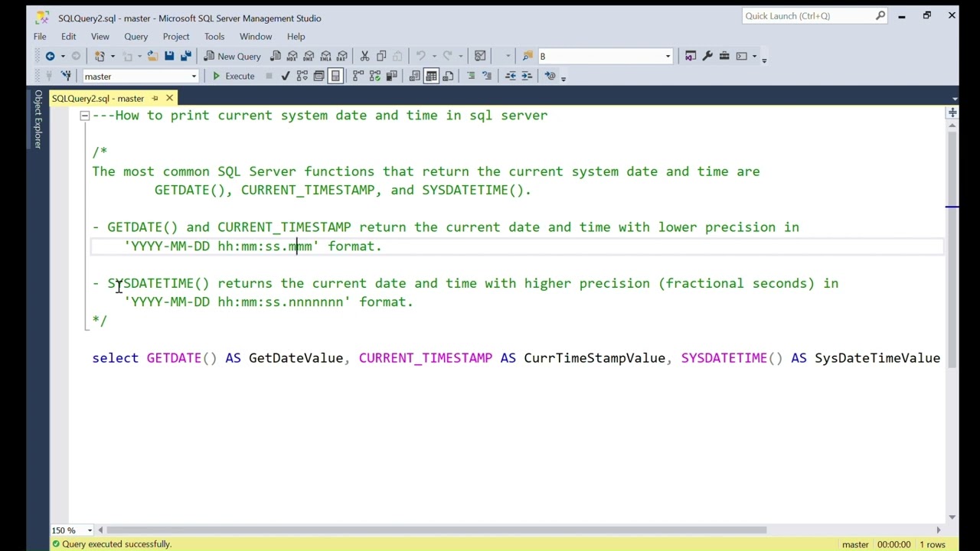The height and width of the screenshot is (551, 980).
Task: Click the Increase Indent icon
Action: pos(527,76)
